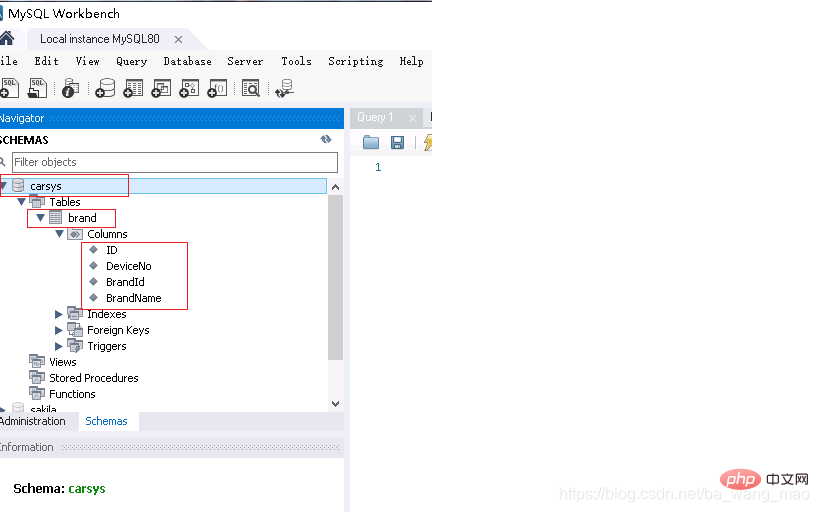This screenshot has width=819, height=512.
Task: Execute the query with lightning icon
Action: 428,142
